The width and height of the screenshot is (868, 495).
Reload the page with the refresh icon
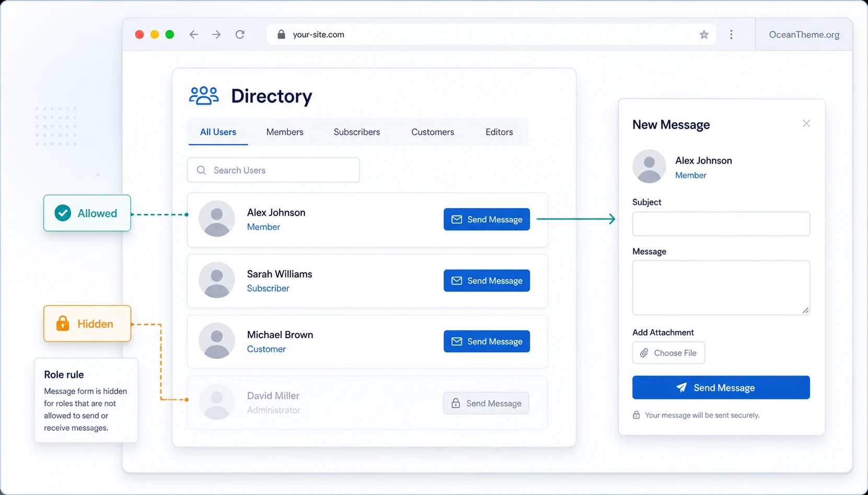240,34
